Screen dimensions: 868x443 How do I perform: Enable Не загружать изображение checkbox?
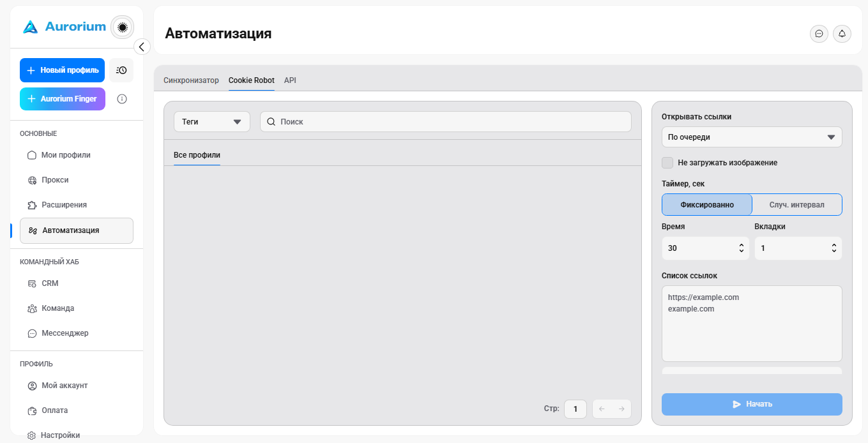click(x=667, y=163)
